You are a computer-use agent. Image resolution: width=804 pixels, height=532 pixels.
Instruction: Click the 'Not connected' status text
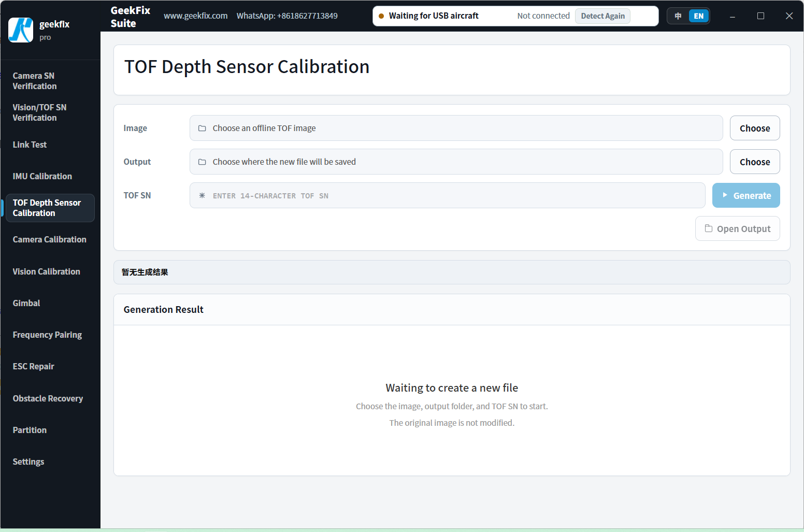pos(543,16)
